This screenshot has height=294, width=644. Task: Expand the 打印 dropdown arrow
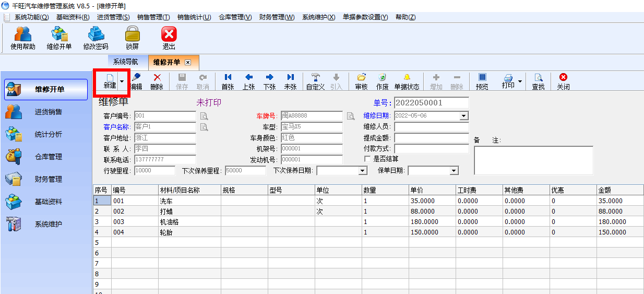coord(520,81)
